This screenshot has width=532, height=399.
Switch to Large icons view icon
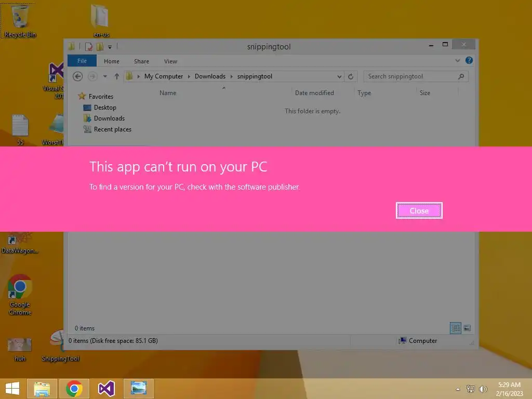coord(467,328)
